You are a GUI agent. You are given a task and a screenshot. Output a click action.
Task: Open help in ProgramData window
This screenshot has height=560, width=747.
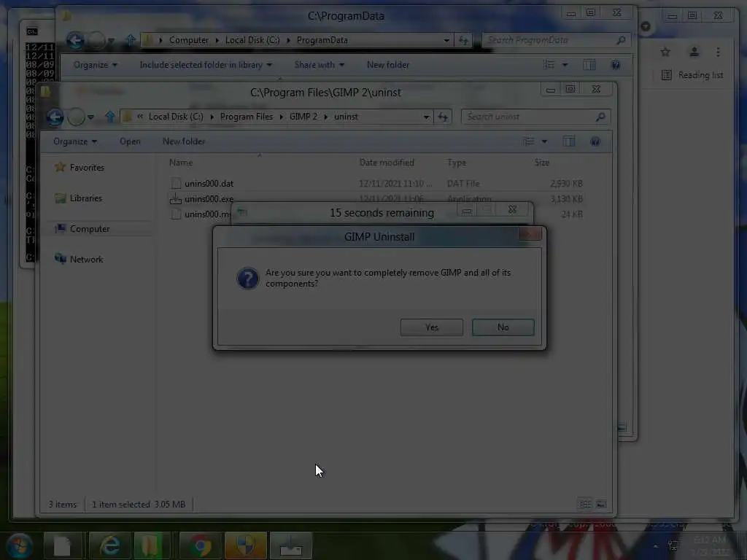click(616, 65)
